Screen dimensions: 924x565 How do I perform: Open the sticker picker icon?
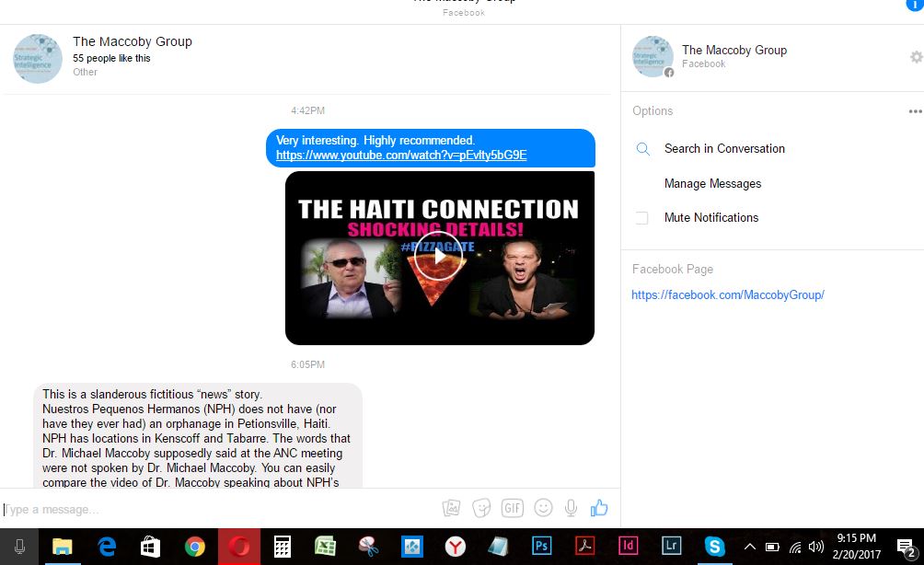[x=481, y=508]
